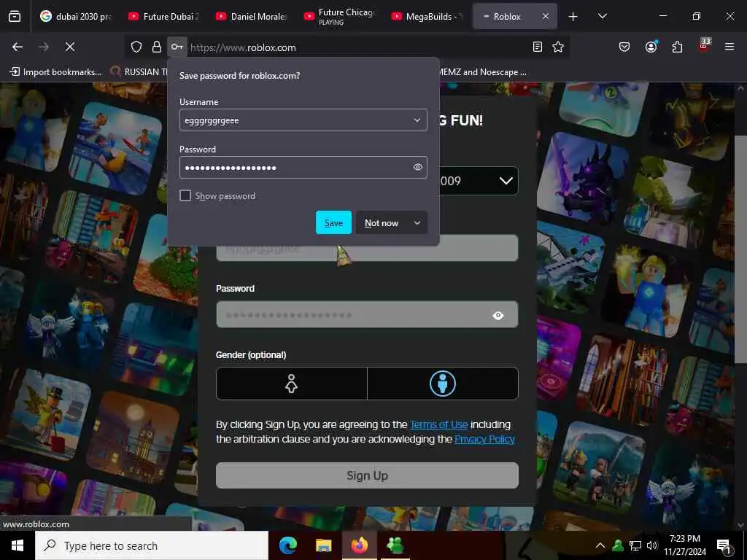List all tabs with dropdown arrow

pos(602,17)
